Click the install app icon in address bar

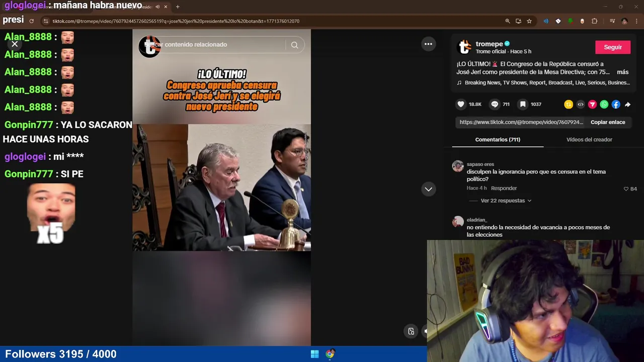[x=519, y=21]
